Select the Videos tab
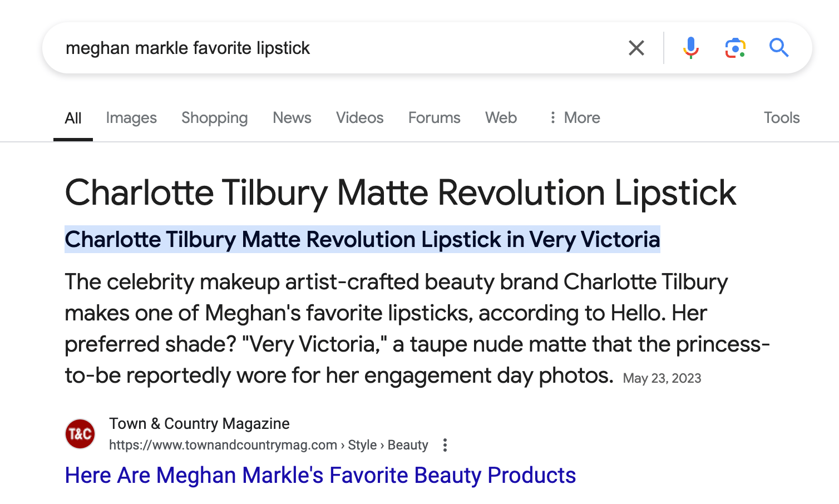 [x=360, y=118]
